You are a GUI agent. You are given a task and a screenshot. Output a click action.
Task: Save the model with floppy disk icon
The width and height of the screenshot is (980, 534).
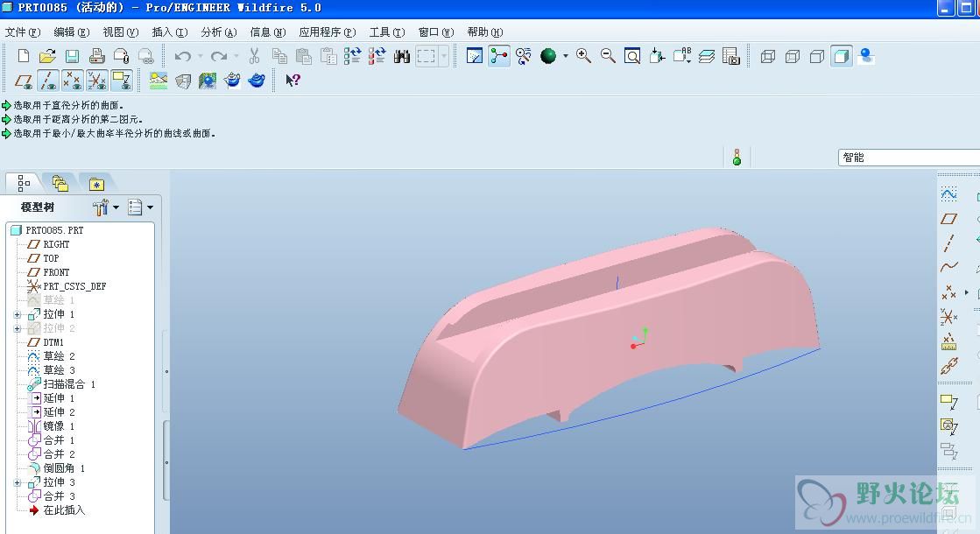coord(72,56)
